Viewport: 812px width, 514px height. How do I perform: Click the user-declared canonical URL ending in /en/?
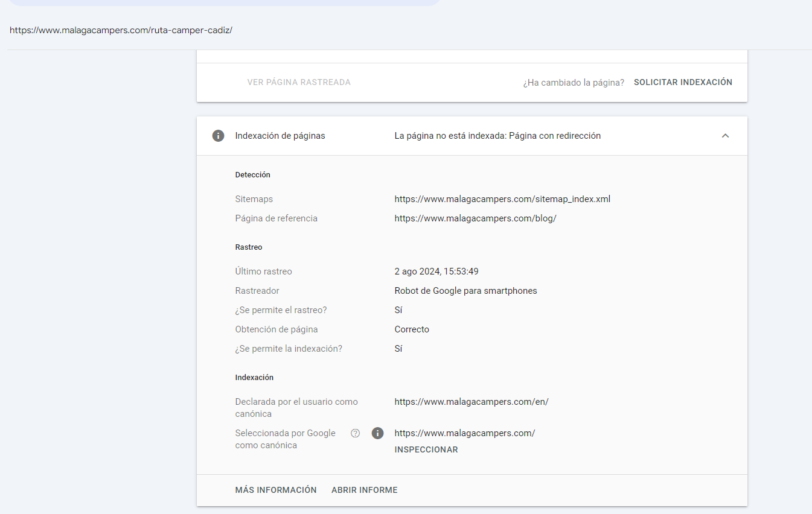472,402
